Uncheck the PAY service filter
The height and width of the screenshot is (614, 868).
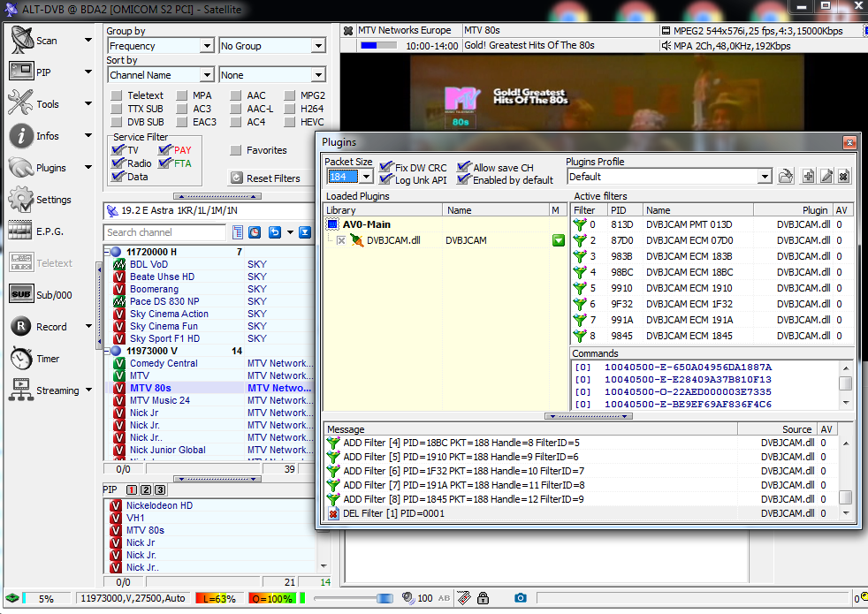click(165, 149)
